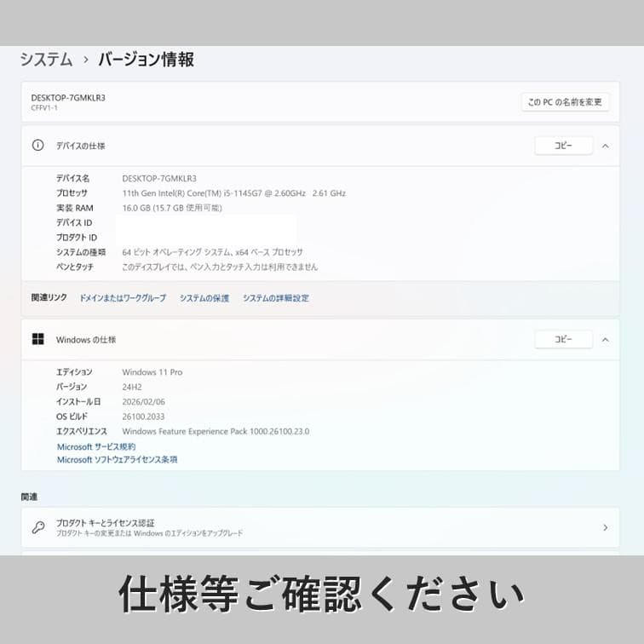The height and width of the screenshot is (644, 644).
Task: Open the プロダクト キーとライセンス認証 row
Action: click(320, 527)
